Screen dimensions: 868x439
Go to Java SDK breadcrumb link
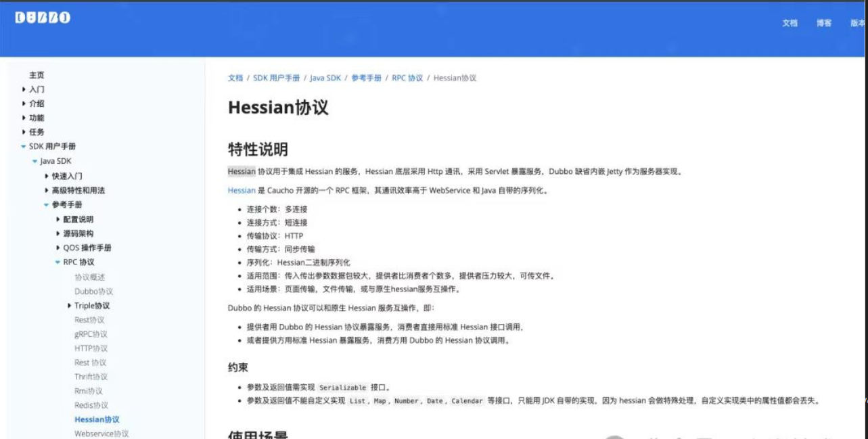coord(325,78)
